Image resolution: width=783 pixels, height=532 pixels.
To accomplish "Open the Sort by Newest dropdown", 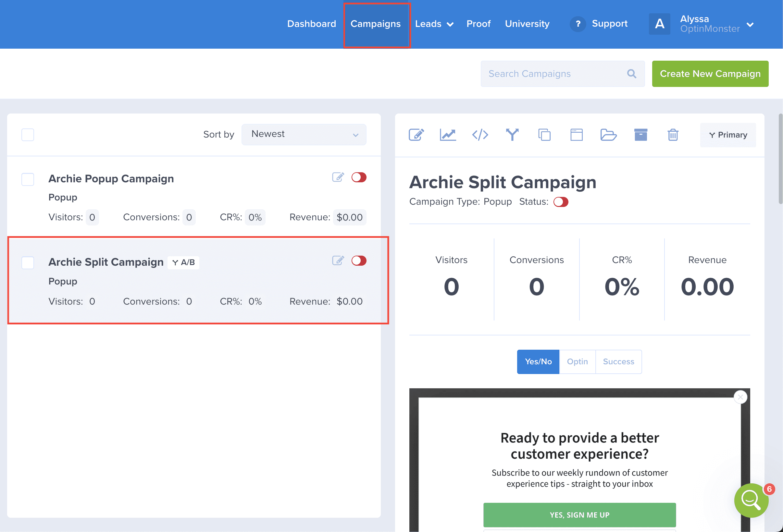I will point(304,134).
